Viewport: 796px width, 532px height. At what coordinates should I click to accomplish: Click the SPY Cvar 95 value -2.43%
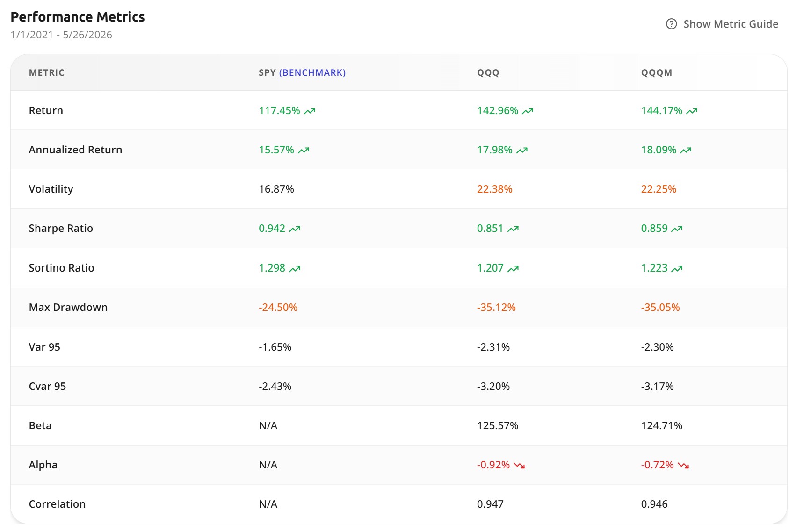(275, 386)
